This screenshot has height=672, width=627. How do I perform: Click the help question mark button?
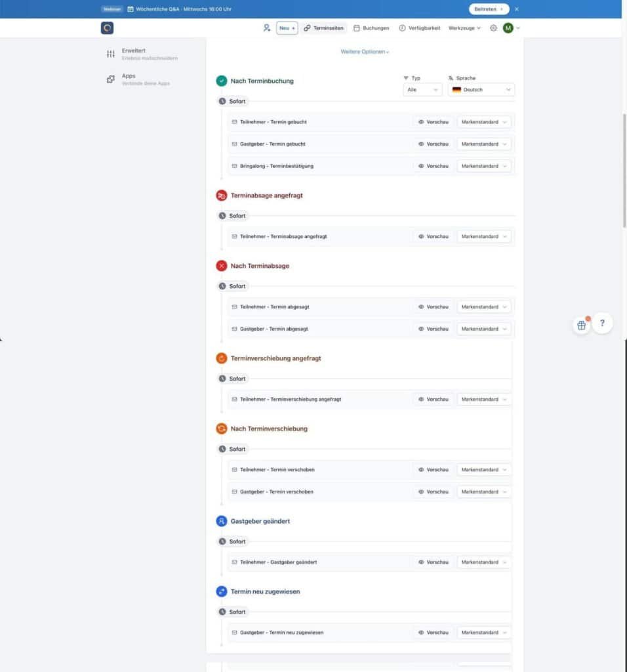coord(602,323)
